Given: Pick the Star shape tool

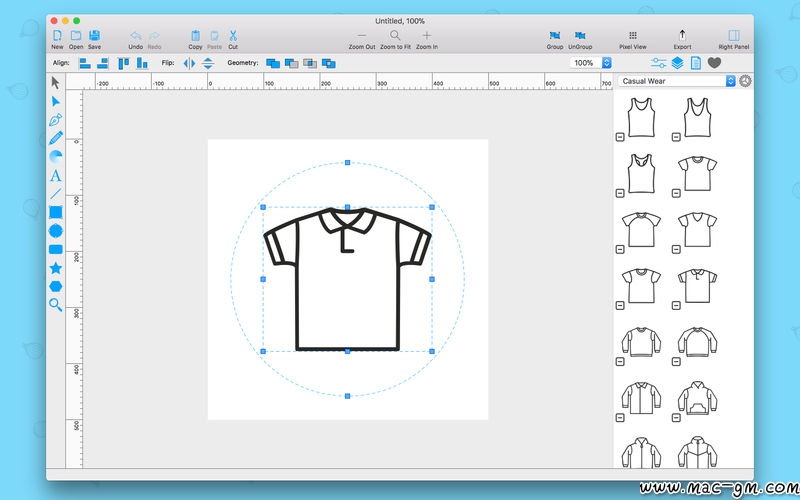Looking at the screenshot, I should [56, 268].
